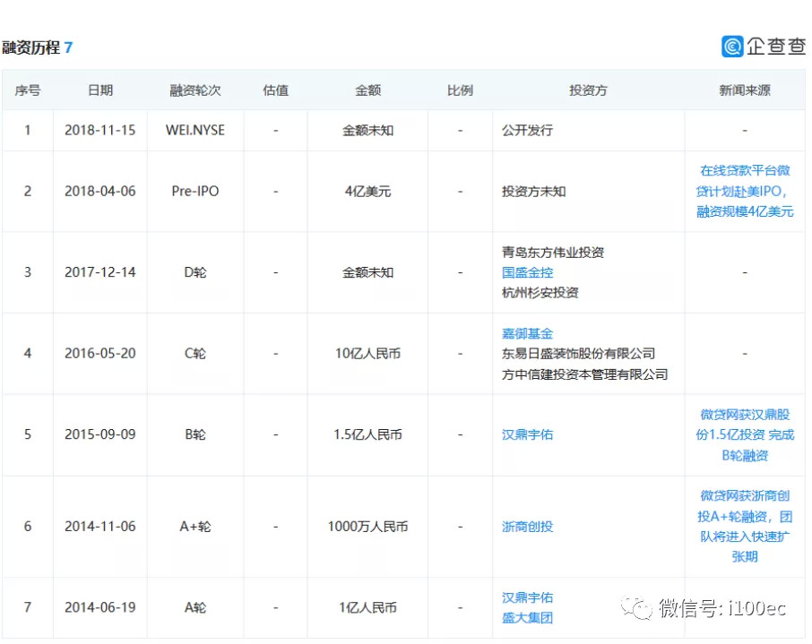
Task: Open the 盛大集团 investor link
Action: 527,617
